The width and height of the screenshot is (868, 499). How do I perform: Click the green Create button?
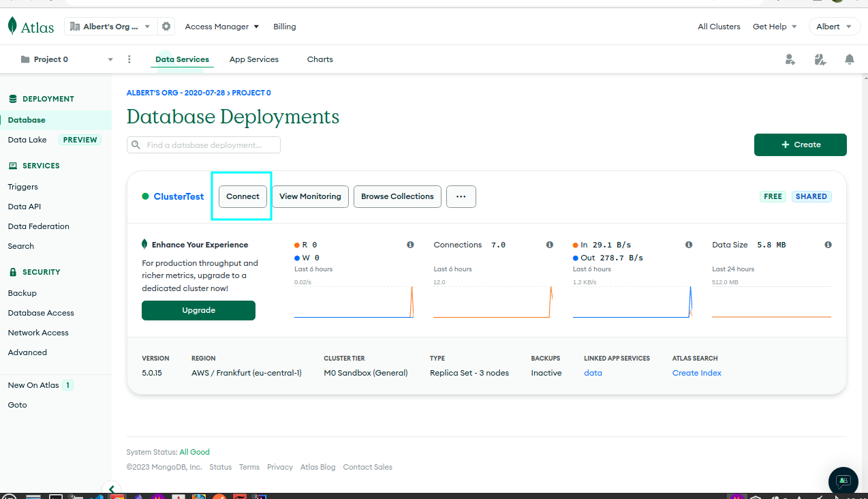[x=801, y=145]
